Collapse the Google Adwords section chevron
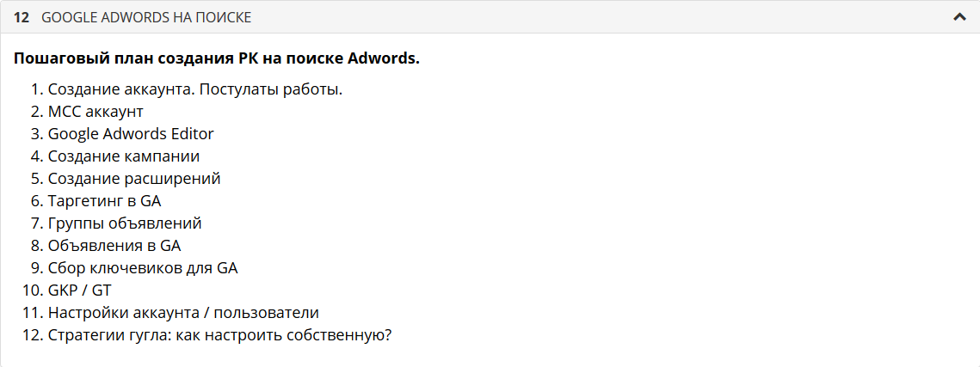Viewport: 980px width, 367px height. 960,17
